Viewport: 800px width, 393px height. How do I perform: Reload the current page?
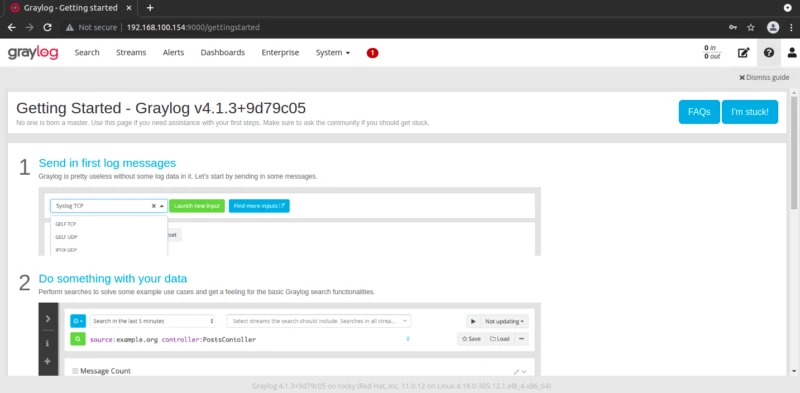coord(47,28)
